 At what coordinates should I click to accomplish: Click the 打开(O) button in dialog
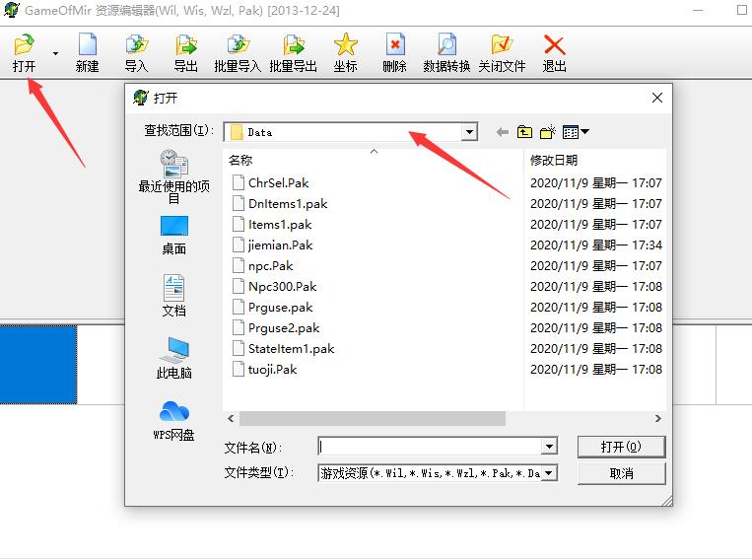tap(621, 447)
